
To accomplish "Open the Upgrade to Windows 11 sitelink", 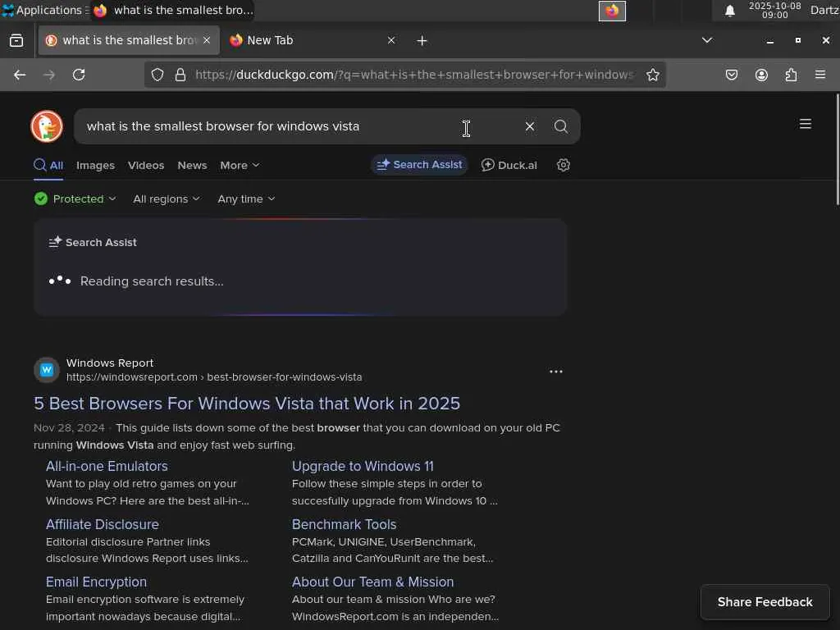I will (363, 466).
